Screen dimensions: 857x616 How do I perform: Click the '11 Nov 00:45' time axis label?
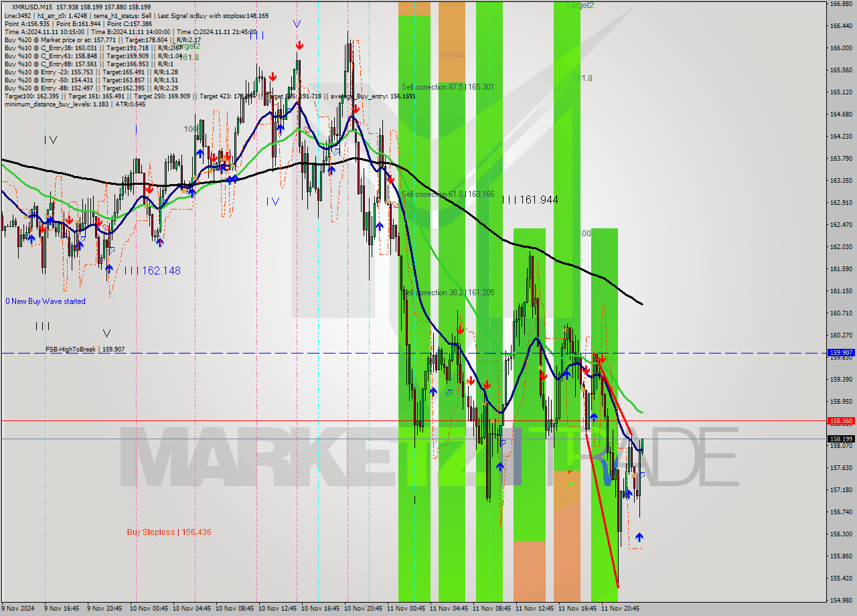coord(406,609)
